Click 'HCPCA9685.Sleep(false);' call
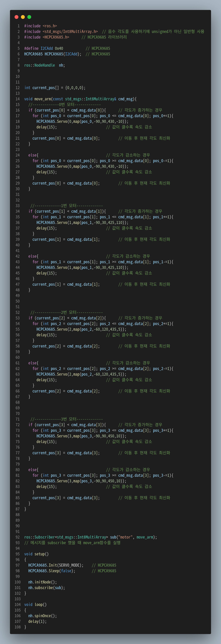Screen dimensions: 221x644 click(52, 571)
